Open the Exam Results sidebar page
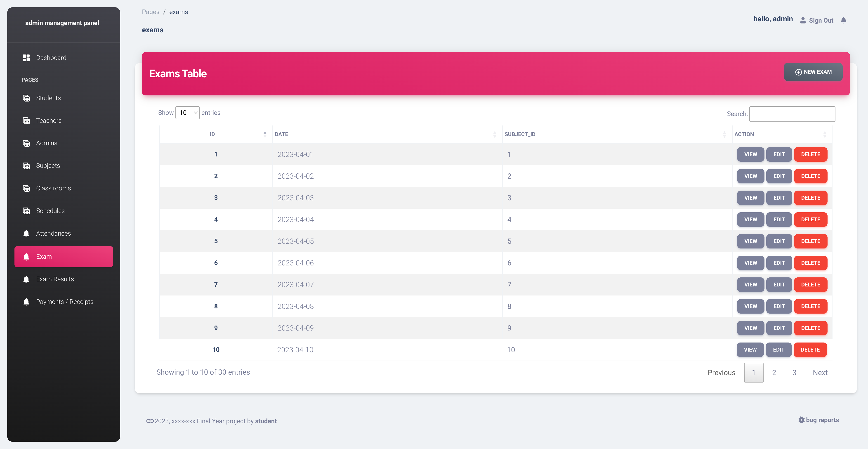The width and height of the screenshot is (868, 449). tap(55, 279)
